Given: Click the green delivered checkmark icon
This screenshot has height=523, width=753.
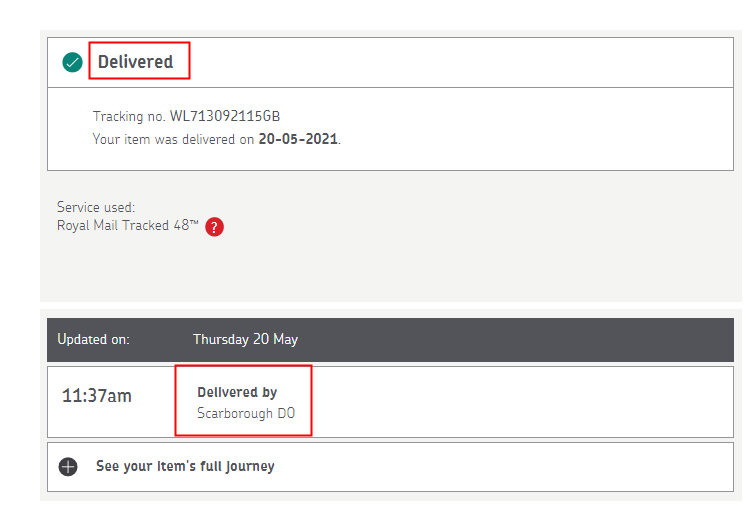Looking at the screenshot, I should (72, 63).
